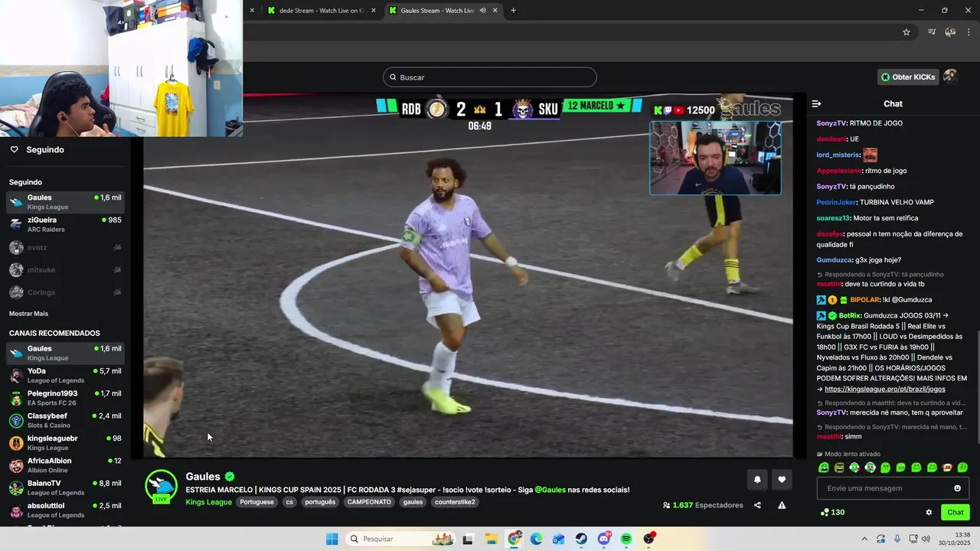980x551 pixels.
Task: Open offline Coringa channel
Action: [x=65, y=292]
